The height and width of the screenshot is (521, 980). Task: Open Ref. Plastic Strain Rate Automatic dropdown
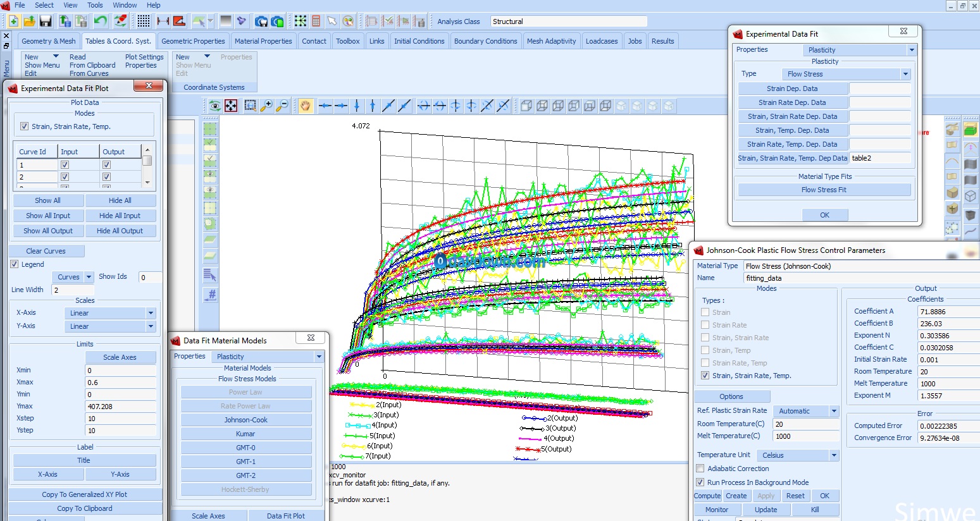pyautogui.click(x=805, y=411)
